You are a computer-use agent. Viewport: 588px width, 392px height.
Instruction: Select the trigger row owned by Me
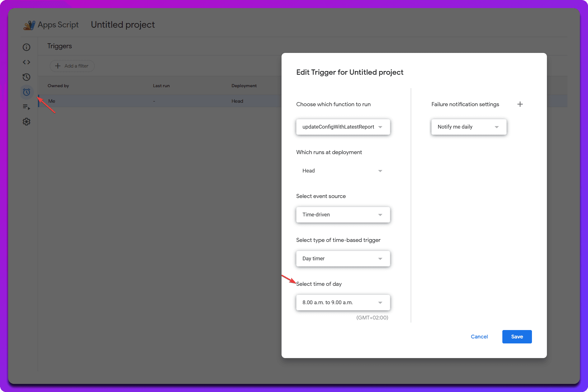[160, 101]
